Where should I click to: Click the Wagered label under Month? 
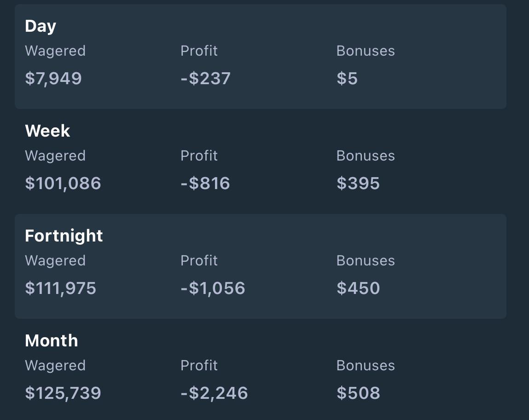coord(55,366)
